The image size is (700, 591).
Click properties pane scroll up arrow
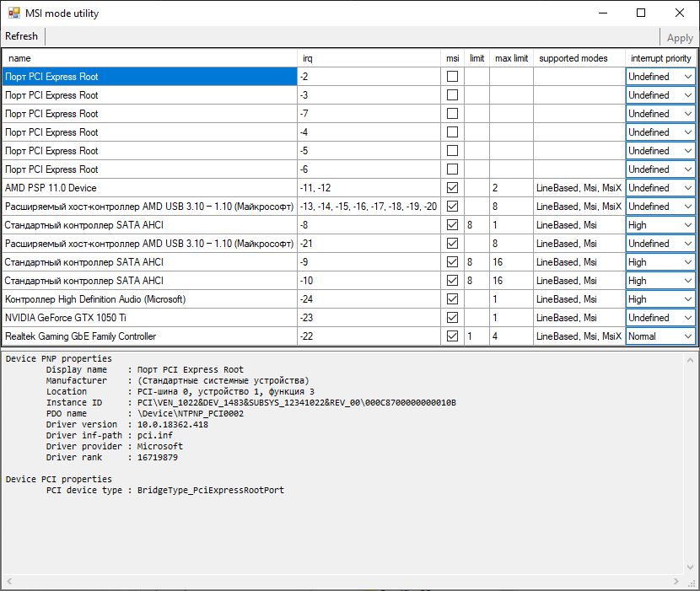point(690,360)
